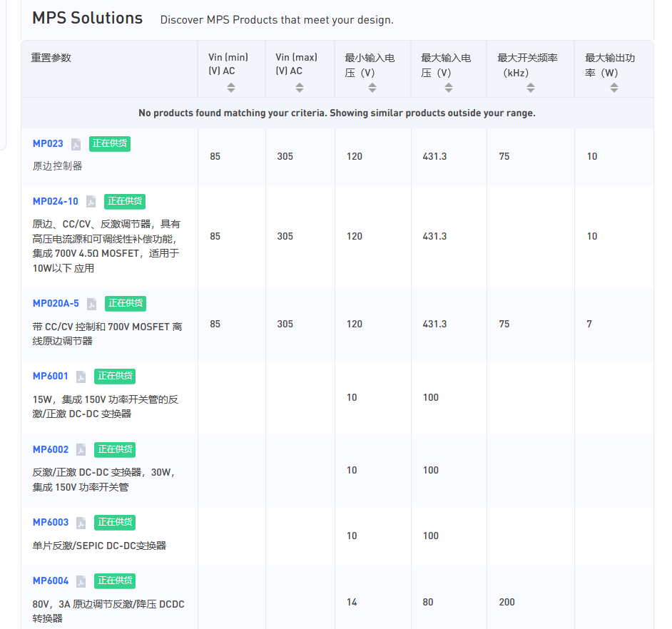This screenshot has height=629, width=672.
Task: Open the MP6004 datasheet PDF icon
Action: pos(81,581)
